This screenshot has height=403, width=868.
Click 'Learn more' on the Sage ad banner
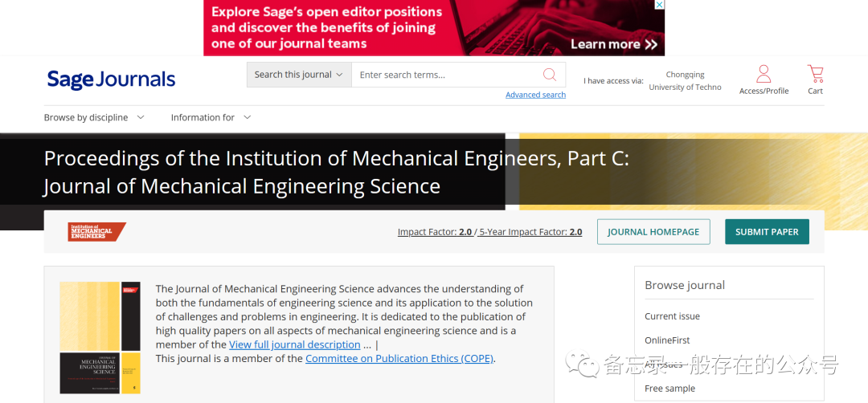[614, 44]
